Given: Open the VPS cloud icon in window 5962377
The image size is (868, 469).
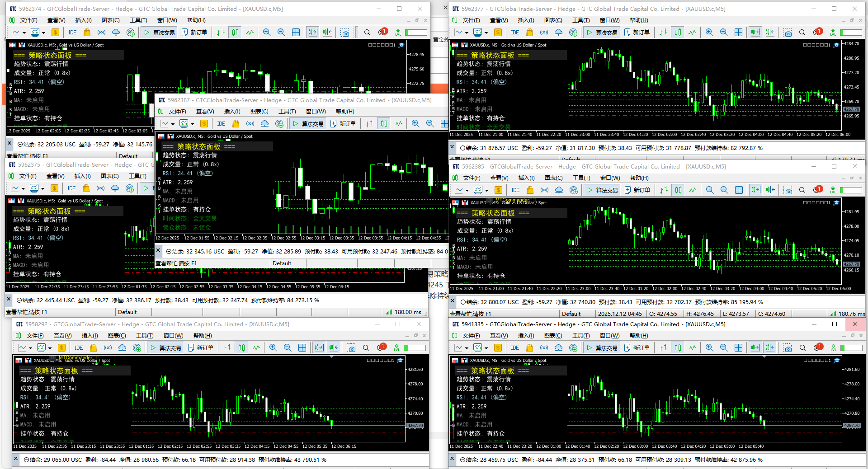Looking at the screenshot, I should pos(558,33).
